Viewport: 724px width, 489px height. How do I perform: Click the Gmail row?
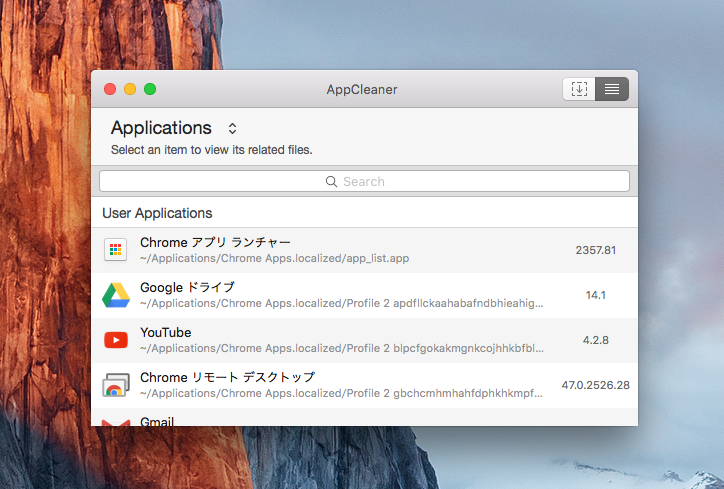pyautogui.click(x=364, y=419)
